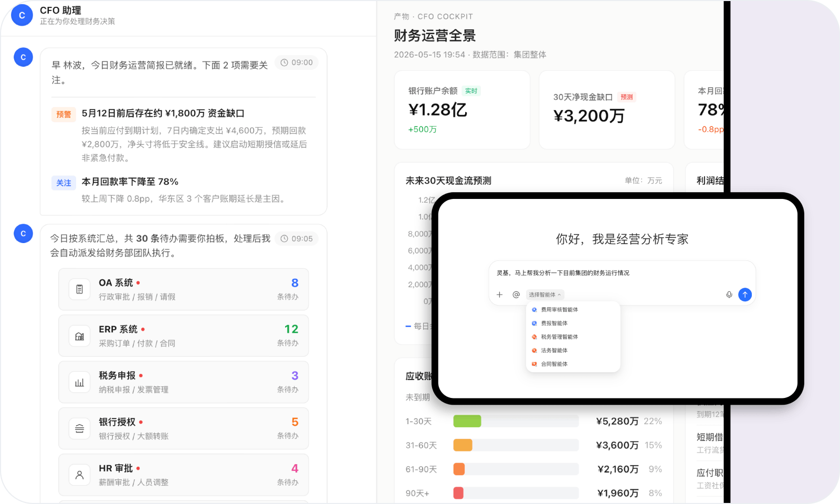Open the ERP 系统 pending tasks card
Image resolution: width=840 pixels, height=504 pixels.
click(184, 336)
